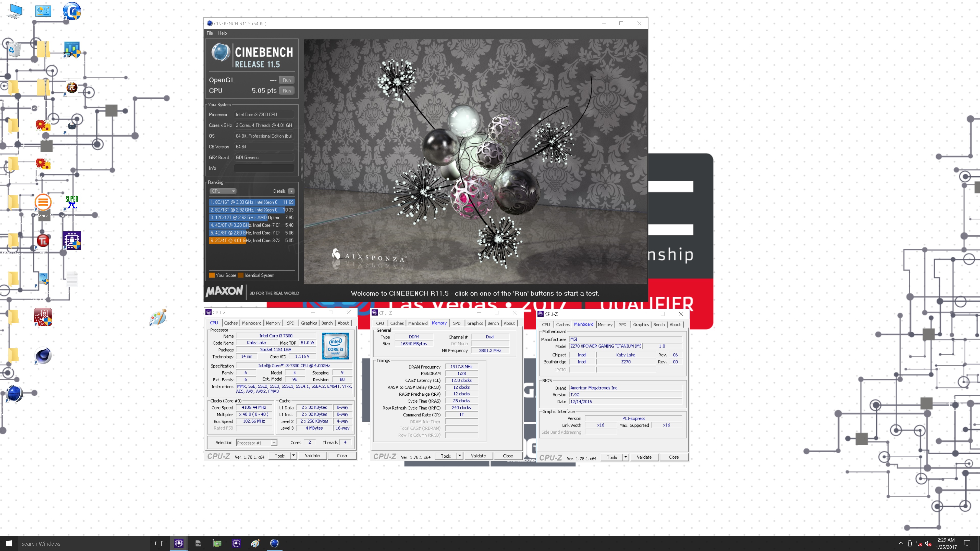Image resolution: width=980 pixels, height=551 pixels.
Task: Open the red TL round desktop icon
Action: (43, 241)
